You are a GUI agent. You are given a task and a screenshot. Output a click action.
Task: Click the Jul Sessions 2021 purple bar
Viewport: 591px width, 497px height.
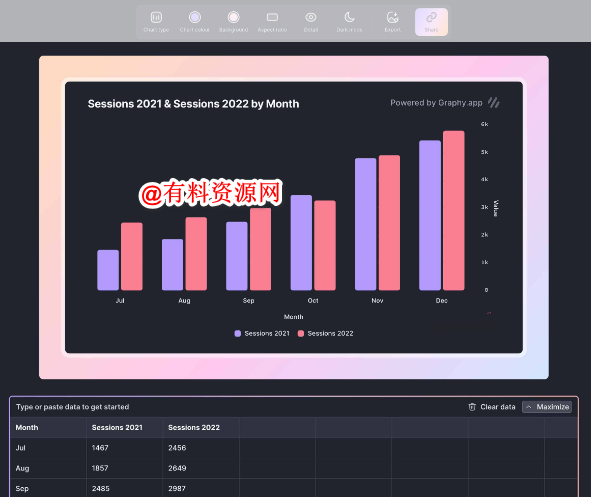tap(108, 270)
